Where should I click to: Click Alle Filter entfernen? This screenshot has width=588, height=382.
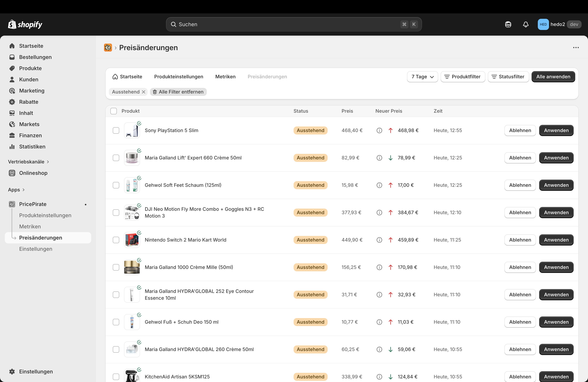tap(178, 92)
